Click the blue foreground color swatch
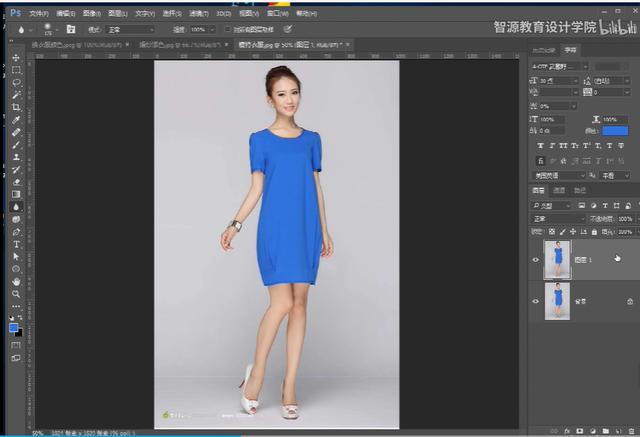This screenshot has width=640, height=437. 13,327
